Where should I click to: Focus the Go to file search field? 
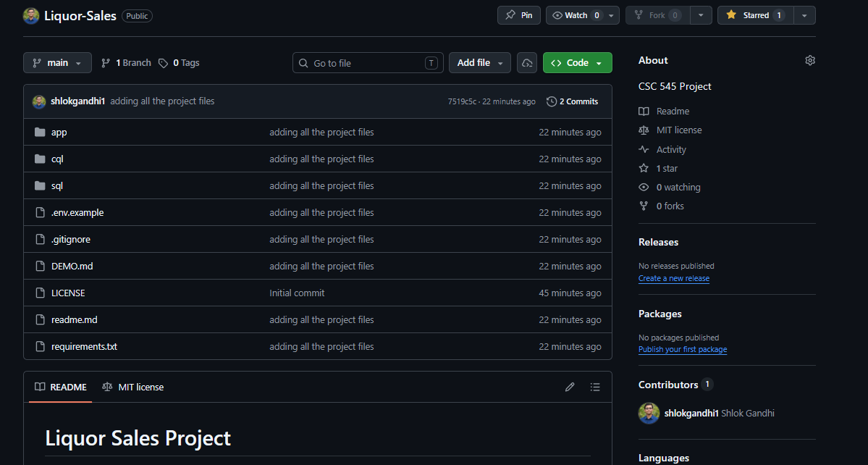pyautogui.click(x=368, y=63)
